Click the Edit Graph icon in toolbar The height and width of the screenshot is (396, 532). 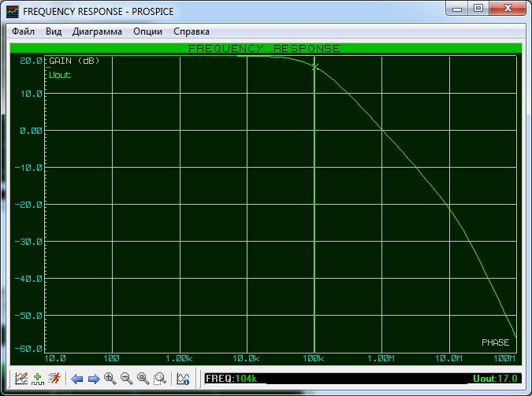pyautogui.click(x=21, y=379)
